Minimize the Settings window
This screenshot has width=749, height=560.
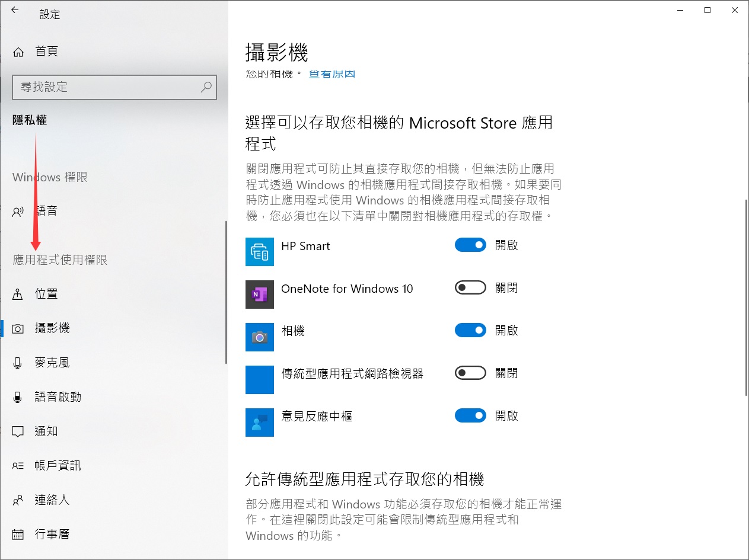(x=680, y=10)
